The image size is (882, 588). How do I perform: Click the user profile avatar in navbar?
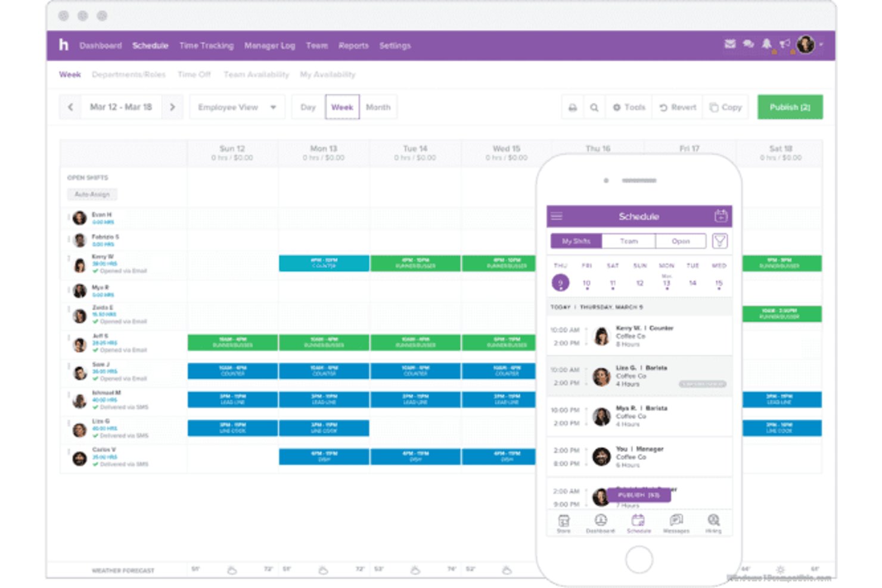806,44
